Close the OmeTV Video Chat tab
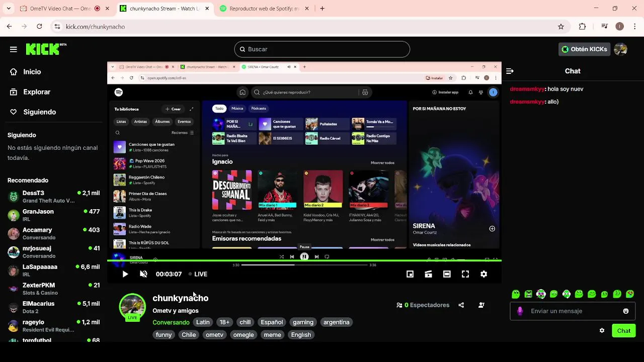Screen dimensions: 644x362 coord(107,9)
